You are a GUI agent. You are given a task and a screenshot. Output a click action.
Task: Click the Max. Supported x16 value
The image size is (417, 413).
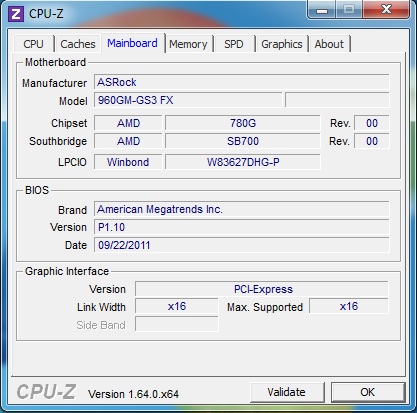coord(349,306)
